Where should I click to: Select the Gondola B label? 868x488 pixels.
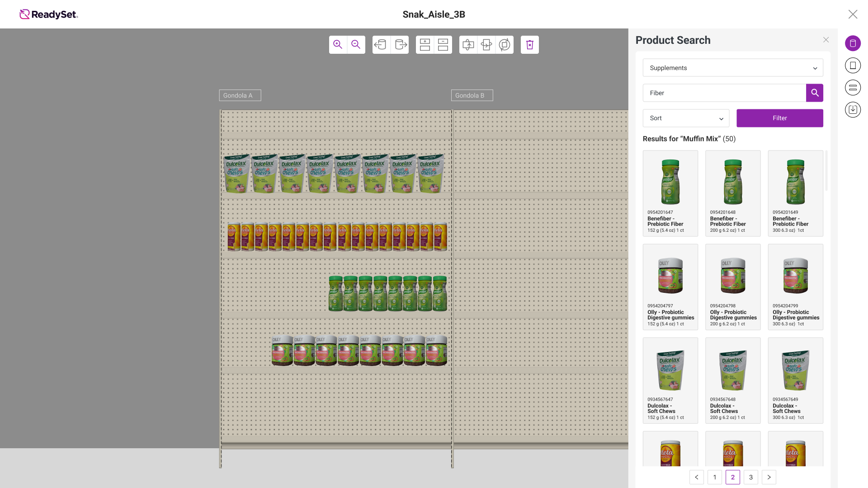click(472, 95)
